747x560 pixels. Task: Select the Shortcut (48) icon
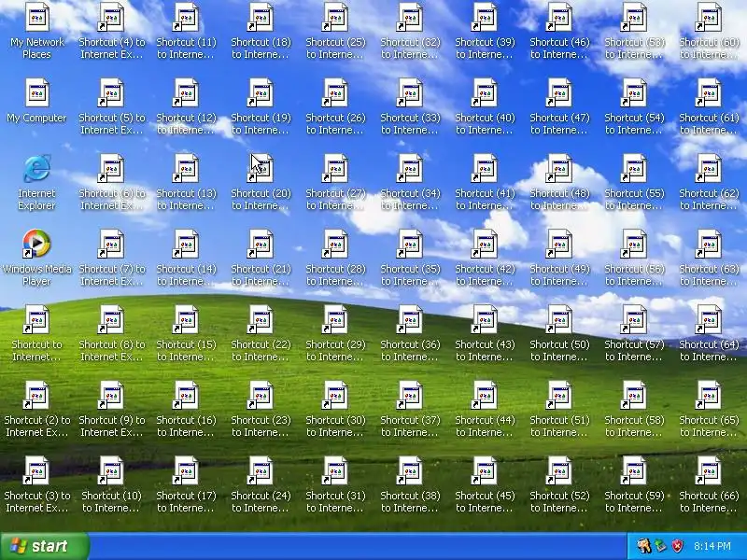pyautogui.click(x=559, y=169)
